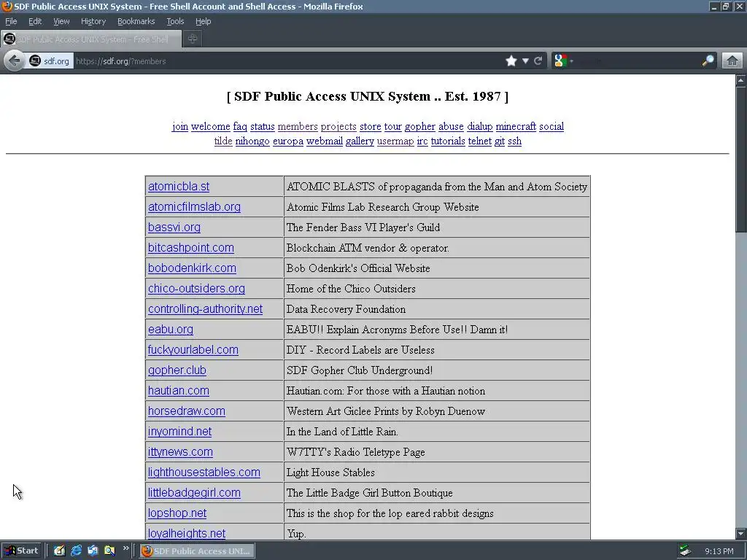
Task: Follow the join link
Action: (x=180, y=127)
